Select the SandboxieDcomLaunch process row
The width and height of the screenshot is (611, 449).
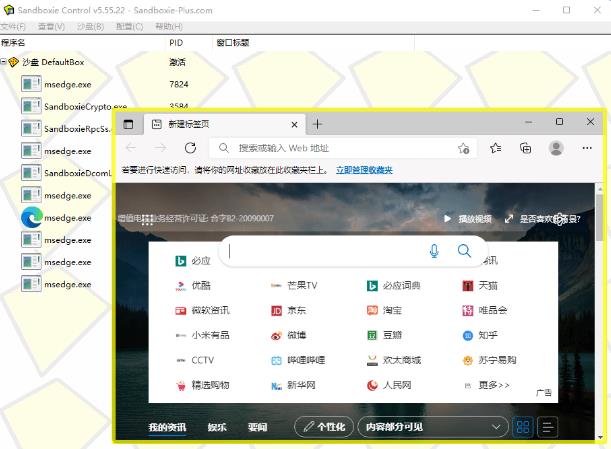(x=67, y=173)
